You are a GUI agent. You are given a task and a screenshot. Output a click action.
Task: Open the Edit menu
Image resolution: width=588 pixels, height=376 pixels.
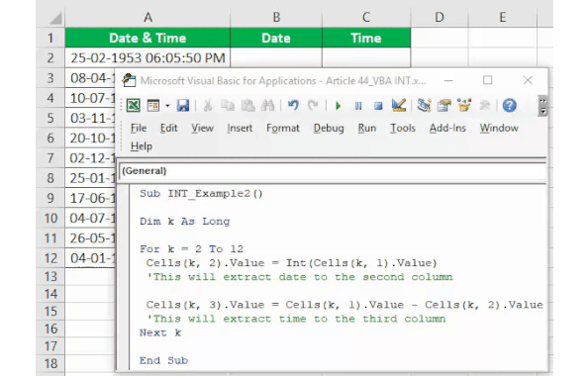click(x=168, y=128)
